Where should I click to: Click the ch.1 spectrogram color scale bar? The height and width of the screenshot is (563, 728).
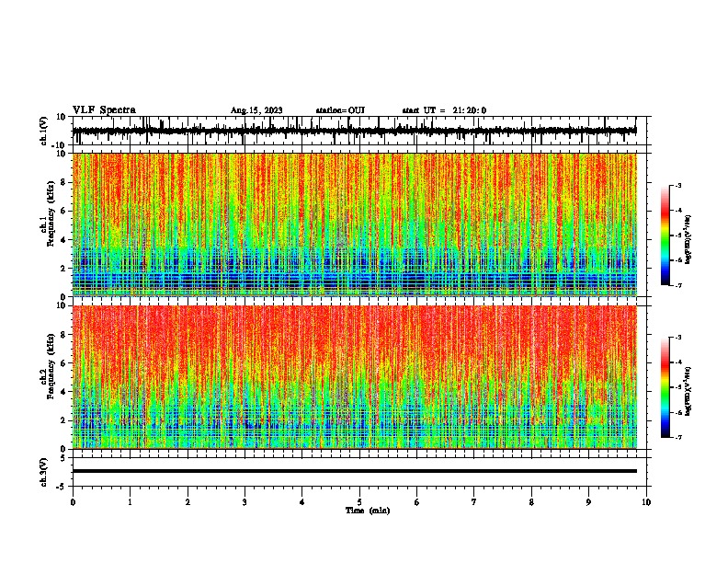coord(665,236)
